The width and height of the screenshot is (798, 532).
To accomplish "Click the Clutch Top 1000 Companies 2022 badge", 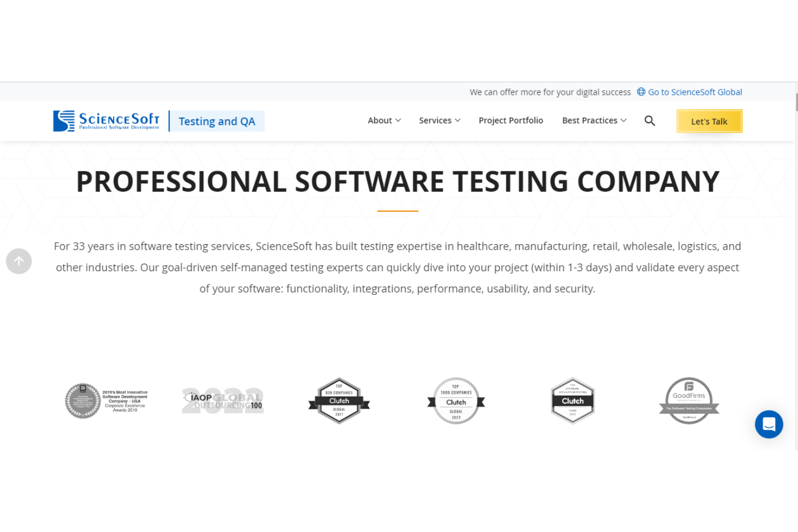I will pyautogui.click(x=456, y=401).
